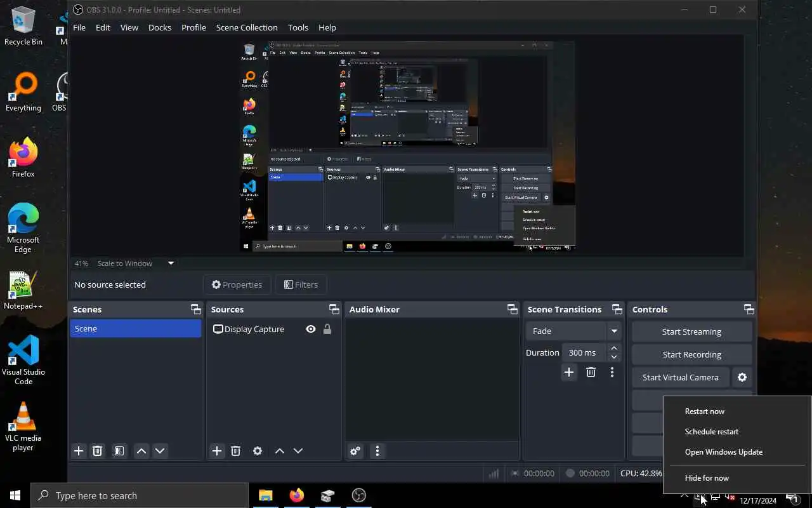
Task: Undock the Sources panel
Action: 334,309
